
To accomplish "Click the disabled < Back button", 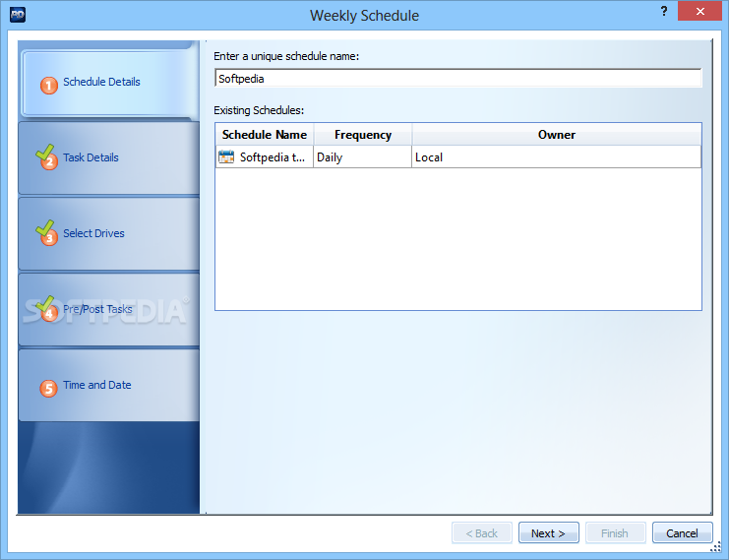I will click(x=482, y=532).
